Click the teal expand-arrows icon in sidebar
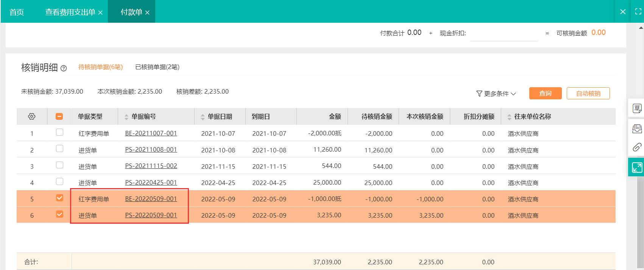Viewport: 644px width, 270px height. 637,167
